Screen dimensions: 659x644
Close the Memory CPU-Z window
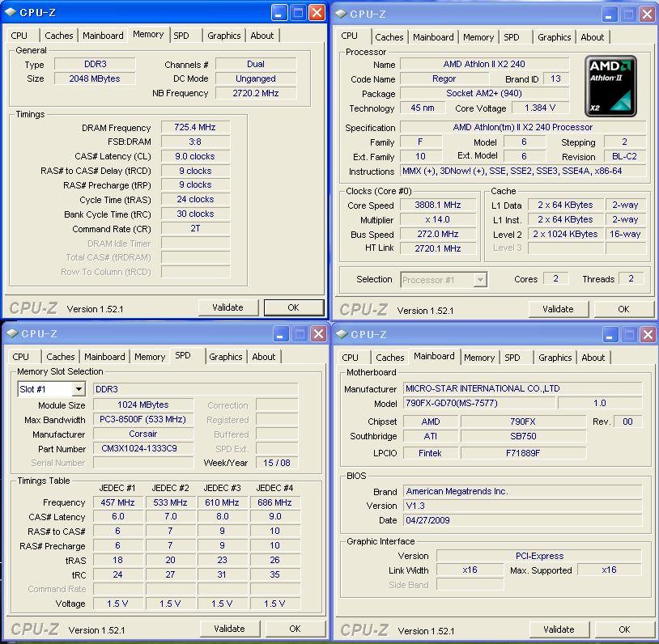[x=317, y=13]
